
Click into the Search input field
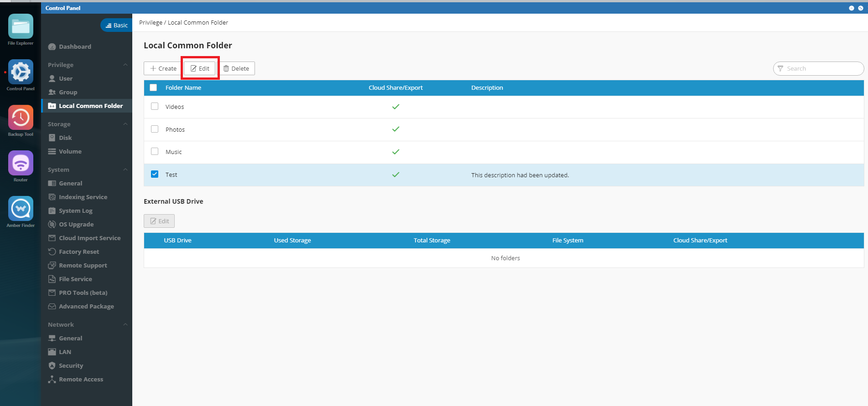818,68
